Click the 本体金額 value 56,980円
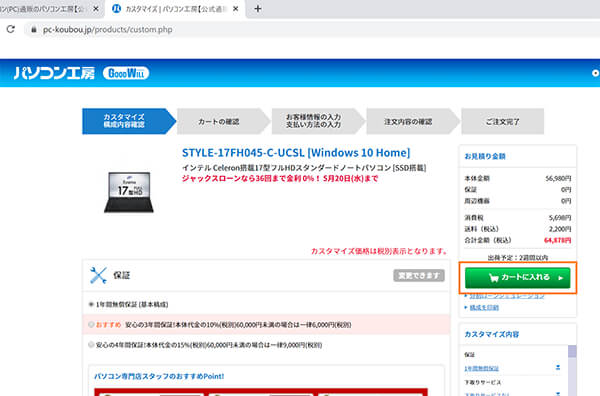The height and width of the screenshot is (396, 600). (x=558, y=178)
